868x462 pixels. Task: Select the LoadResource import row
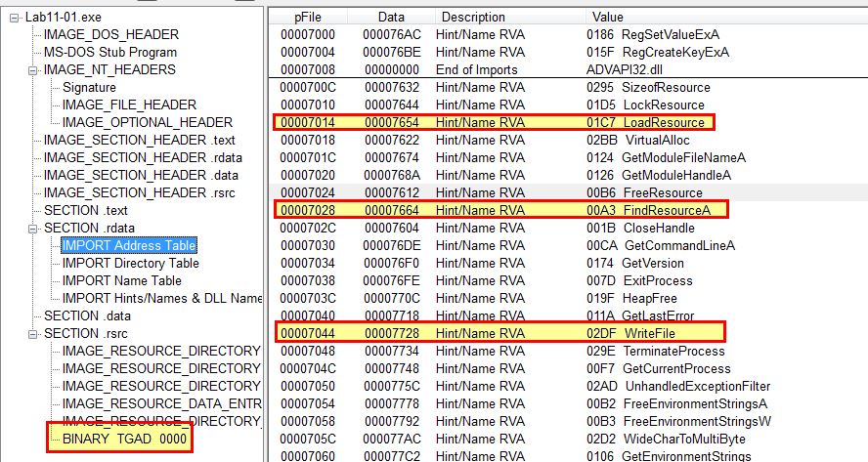tap(494, 122)
